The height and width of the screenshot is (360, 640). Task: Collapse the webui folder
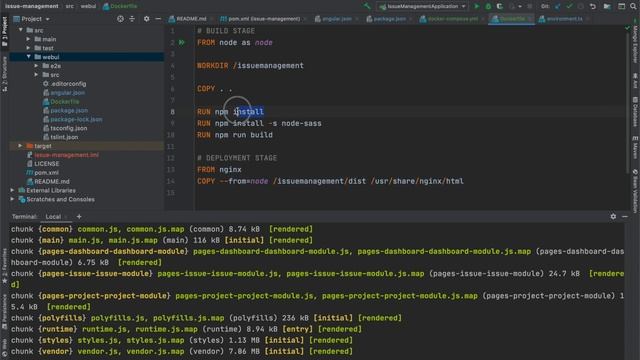click(28, 57)
